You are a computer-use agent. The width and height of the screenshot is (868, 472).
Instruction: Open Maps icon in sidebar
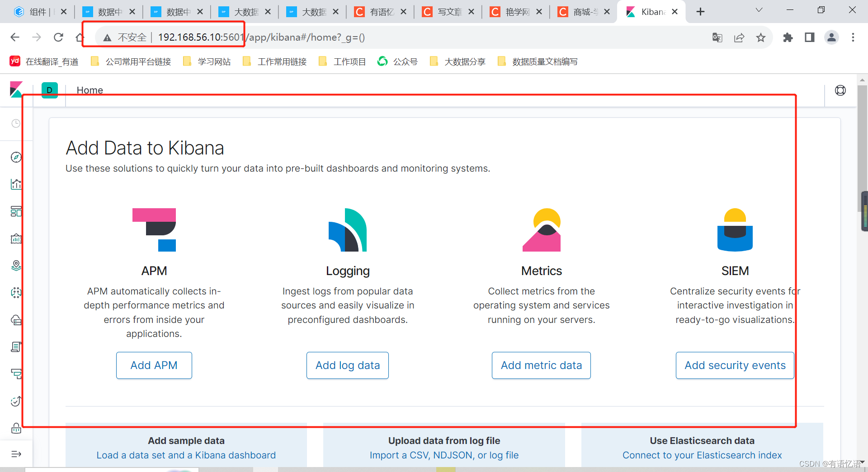16,266
